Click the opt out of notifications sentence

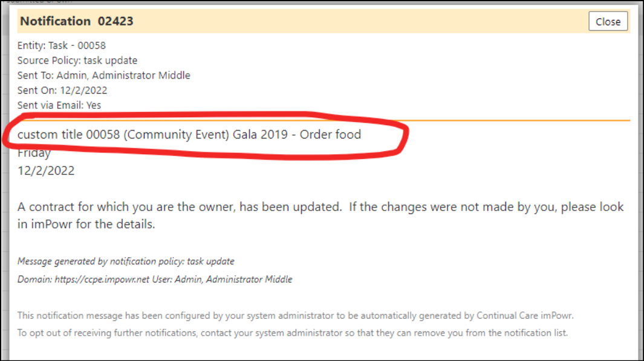coord(293,333)
